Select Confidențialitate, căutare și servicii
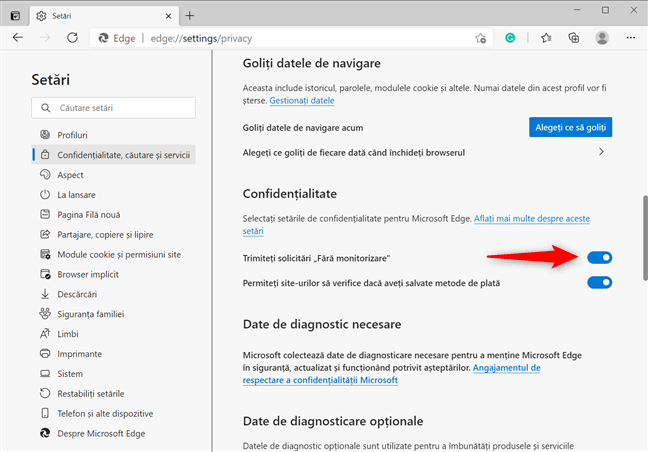The height and width of the screenshot is (452, 648). click(113, 155)
